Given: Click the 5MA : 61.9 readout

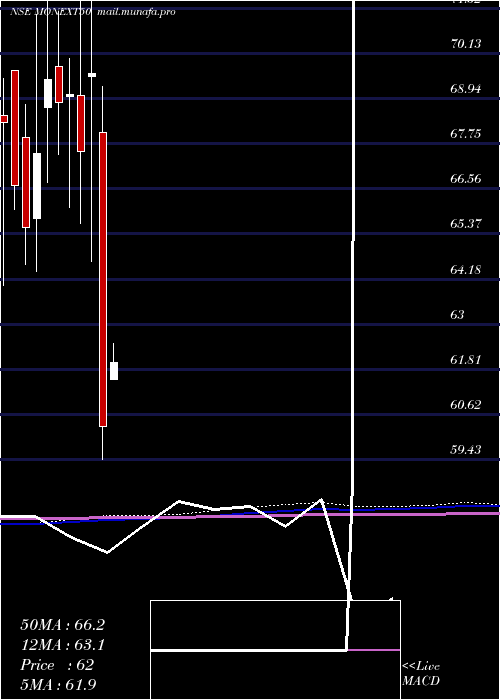Looking at the screenshot, I should 58,685.
